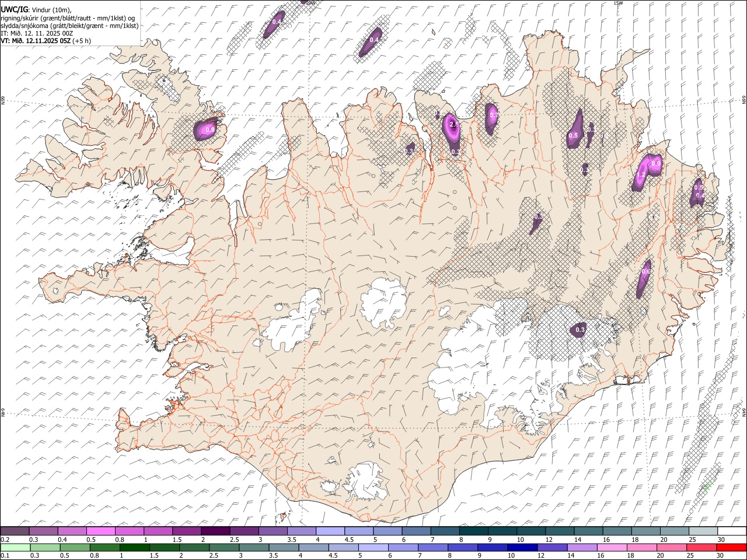
Task: Click the white last swatch of snow scale
Action: coord(732,531)
